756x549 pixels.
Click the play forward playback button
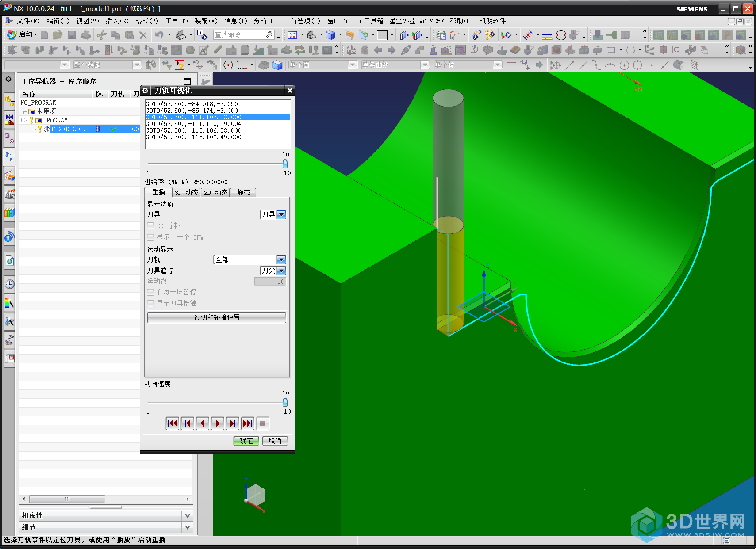pos(217,423)
